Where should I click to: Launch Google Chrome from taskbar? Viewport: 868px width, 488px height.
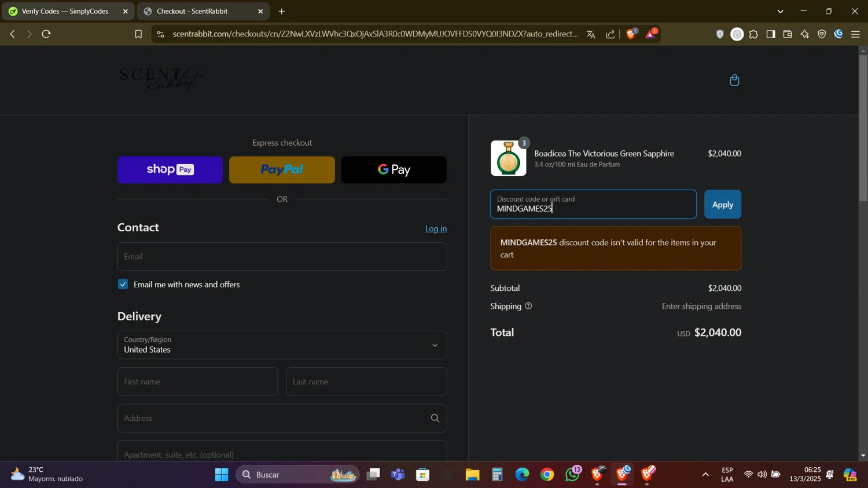[x=547, y=475]
